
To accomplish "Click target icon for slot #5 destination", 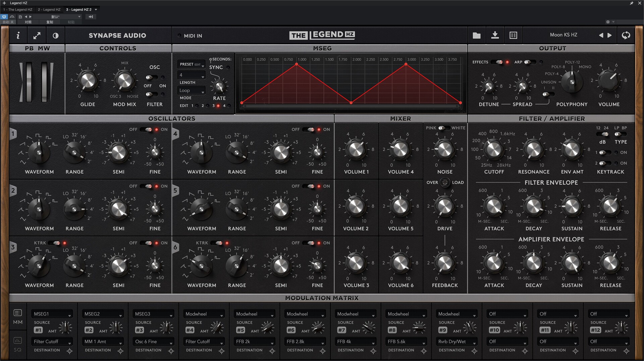I will tap(272, 351).
